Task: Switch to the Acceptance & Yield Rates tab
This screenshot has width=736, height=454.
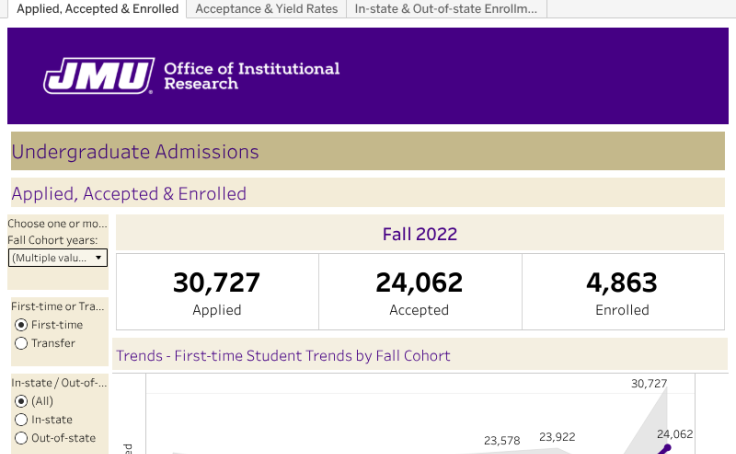Action: (x=266, y=9)
